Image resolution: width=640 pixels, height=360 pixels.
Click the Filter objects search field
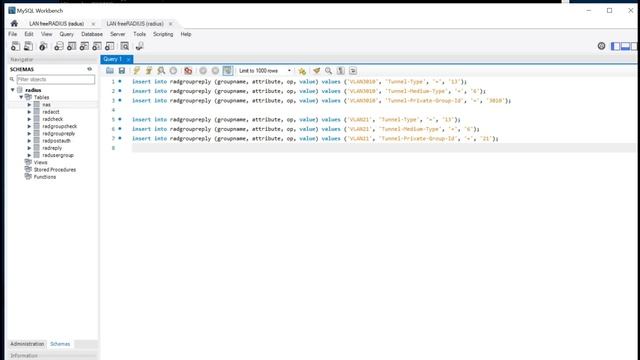coord(56,79)
